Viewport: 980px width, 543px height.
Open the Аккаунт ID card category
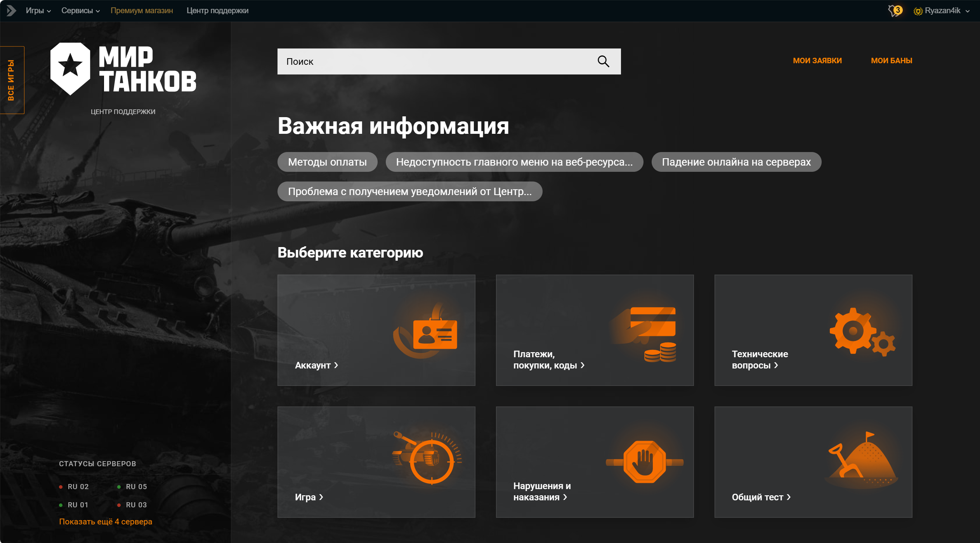tap(376, 330)
